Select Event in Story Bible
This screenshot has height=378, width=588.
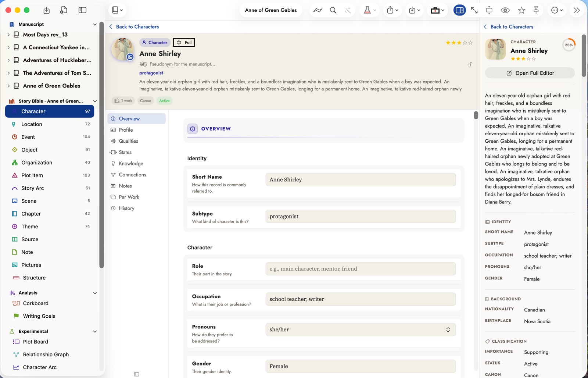(x=50, y=137)
